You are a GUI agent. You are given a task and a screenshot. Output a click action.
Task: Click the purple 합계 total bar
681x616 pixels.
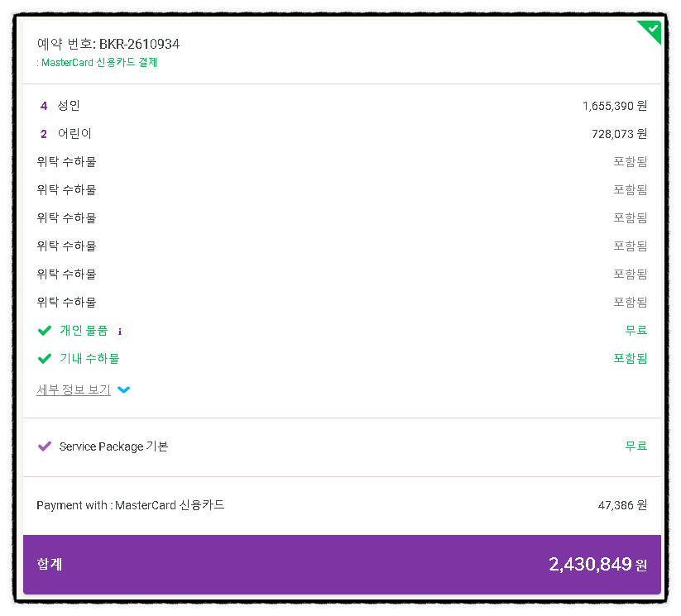(341, 565)
